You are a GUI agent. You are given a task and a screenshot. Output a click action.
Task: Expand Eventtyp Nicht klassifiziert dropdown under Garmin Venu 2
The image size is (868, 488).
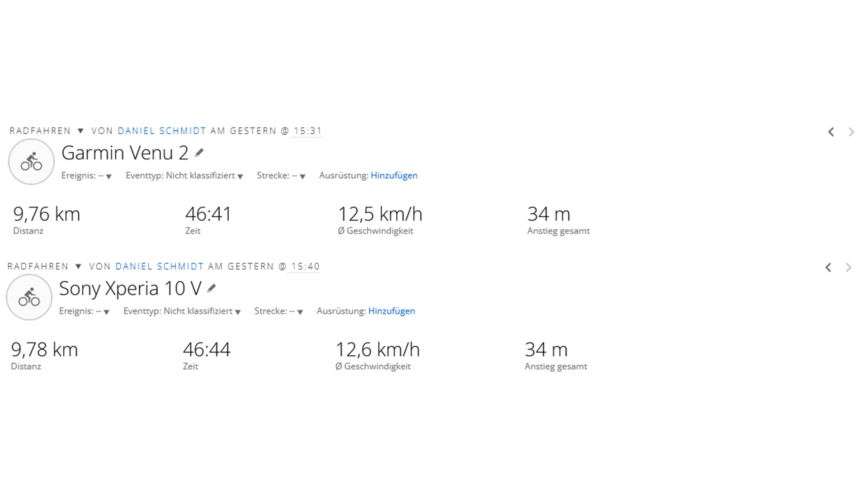tap(184, 176)
